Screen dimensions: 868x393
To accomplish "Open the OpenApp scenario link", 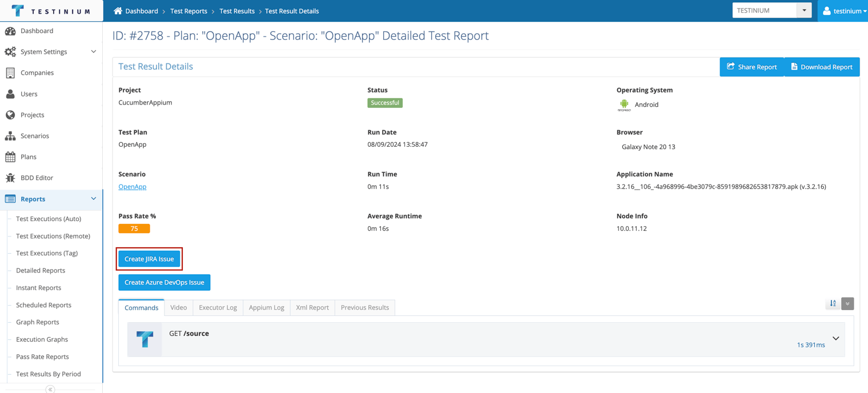I will (132, 187).
